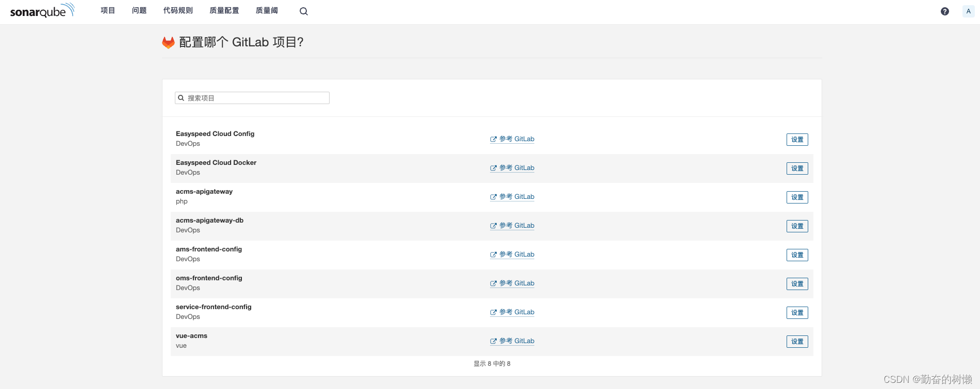Open 参考 GitLab link for ams-frontend-config
This screenshot has width=980, height=389.
point(512,255)
